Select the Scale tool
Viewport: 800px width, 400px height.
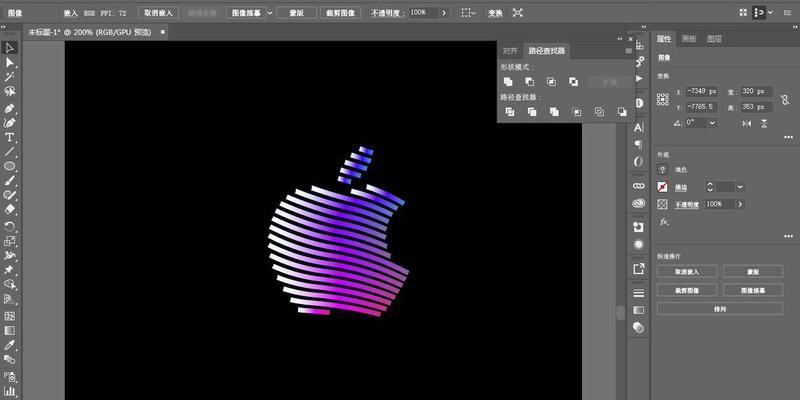click(x=9, y=241)
